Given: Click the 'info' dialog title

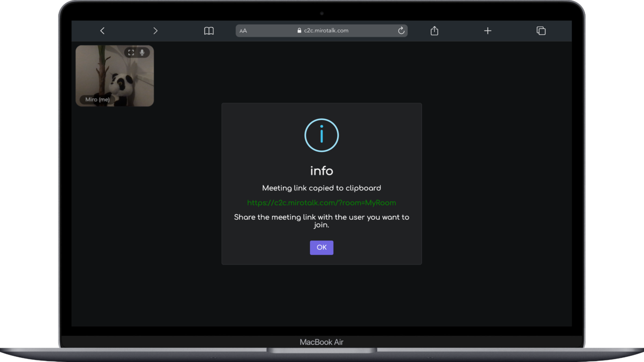Looking at the screenshot, I should [x=321, y=170].
